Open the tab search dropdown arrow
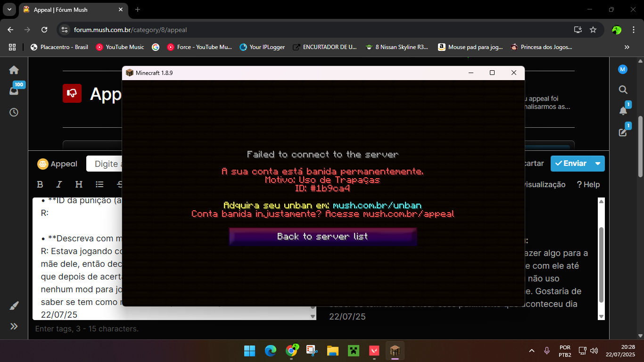The width and height of the screenshot is (644, 362). pyautogui.click(x=9, y=9)
